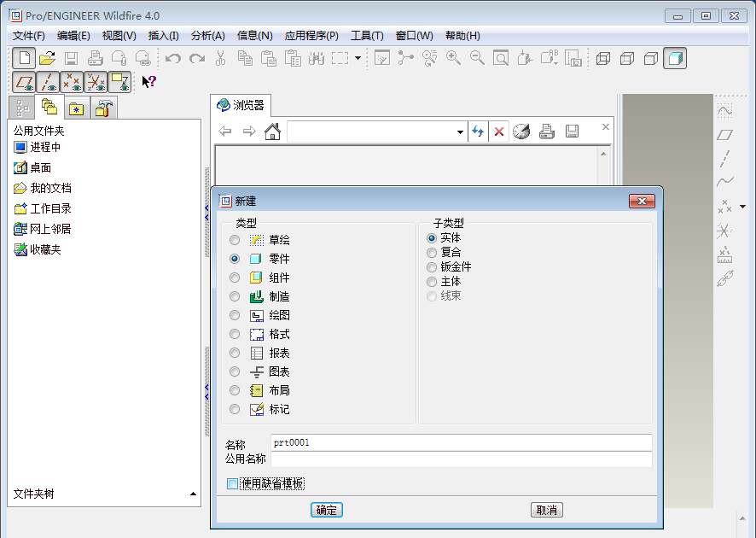Click the Redo arrow icon
756x538 pixels.
(197, 59)
